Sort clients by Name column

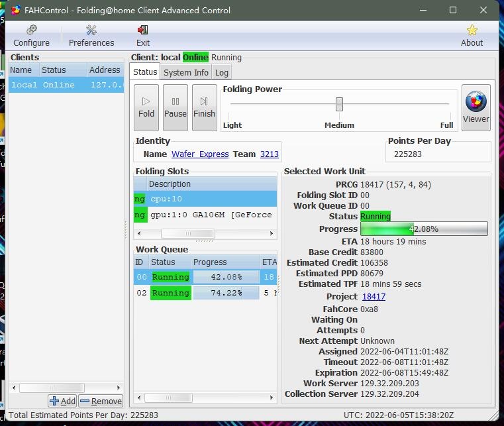coord(24,70)
